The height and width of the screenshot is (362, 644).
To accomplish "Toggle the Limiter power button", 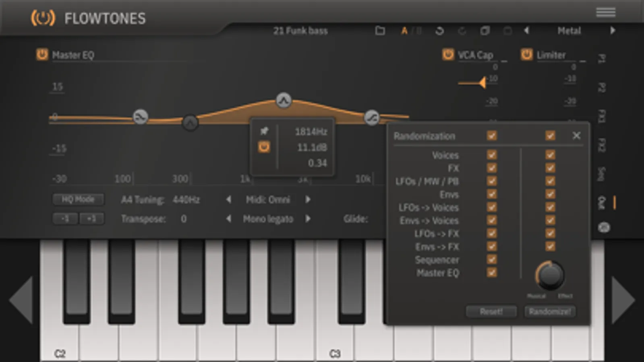I will (526, 54).
